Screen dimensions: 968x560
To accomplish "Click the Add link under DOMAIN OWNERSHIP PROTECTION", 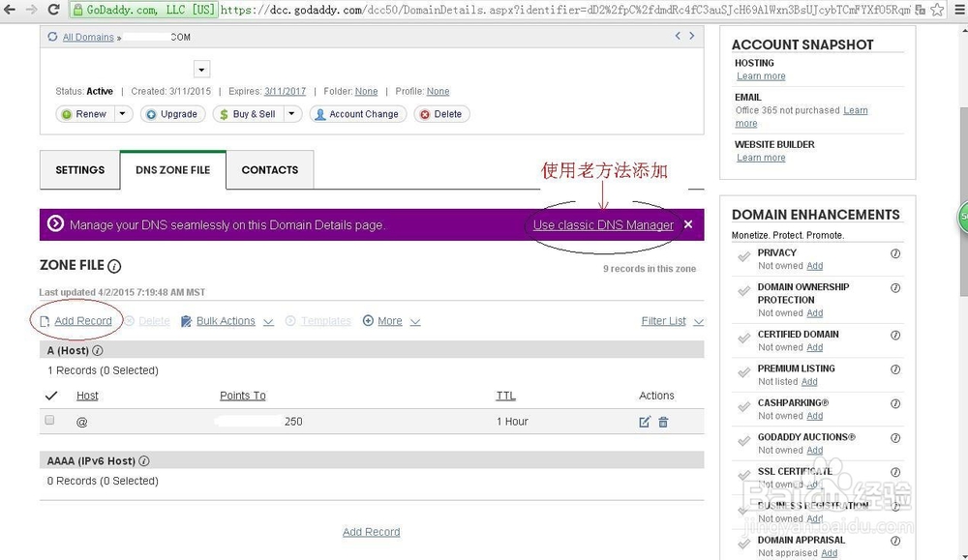I will pos(814,312).
